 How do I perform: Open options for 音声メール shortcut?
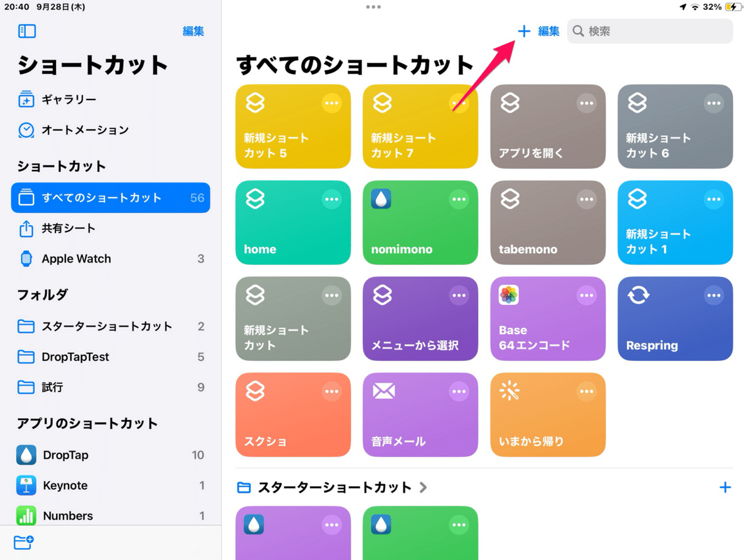(459, 391)
